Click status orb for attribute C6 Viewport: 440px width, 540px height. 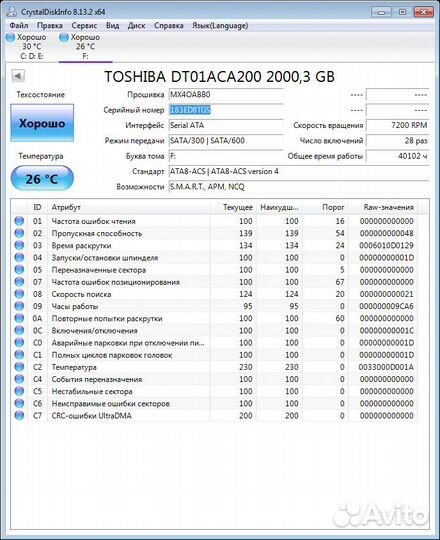[x=19, y=403]
